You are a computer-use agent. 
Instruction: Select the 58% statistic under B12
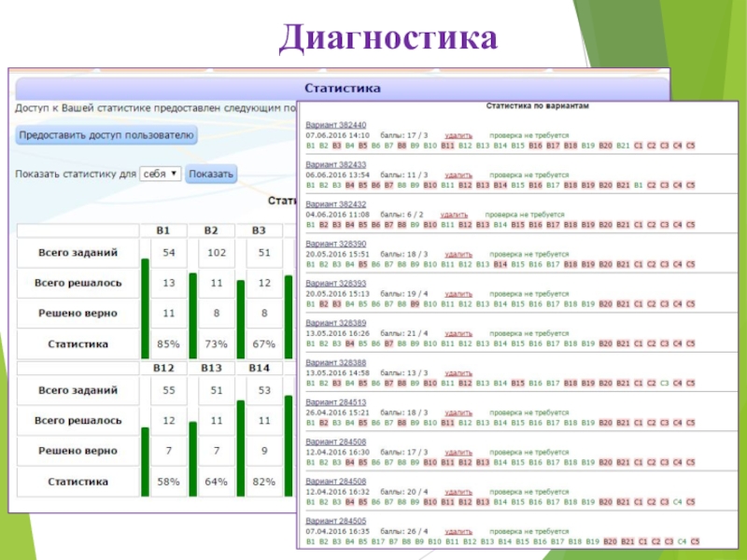tap(169, 482)
